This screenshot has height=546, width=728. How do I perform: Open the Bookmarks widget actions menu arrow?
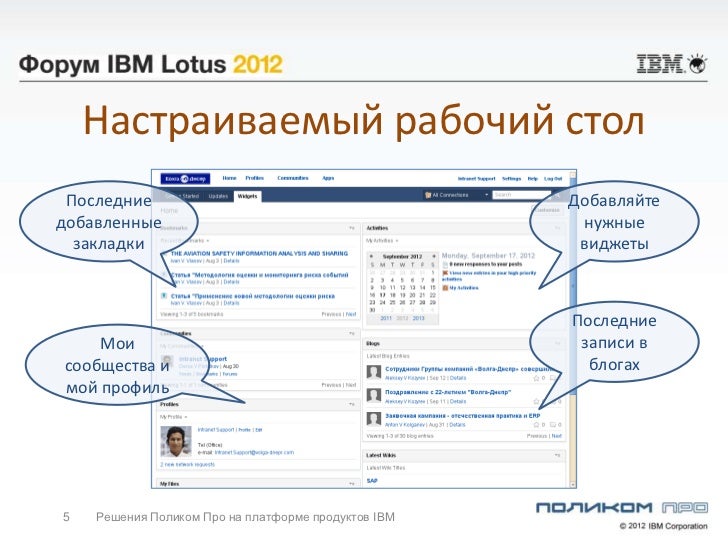point(352,228)
